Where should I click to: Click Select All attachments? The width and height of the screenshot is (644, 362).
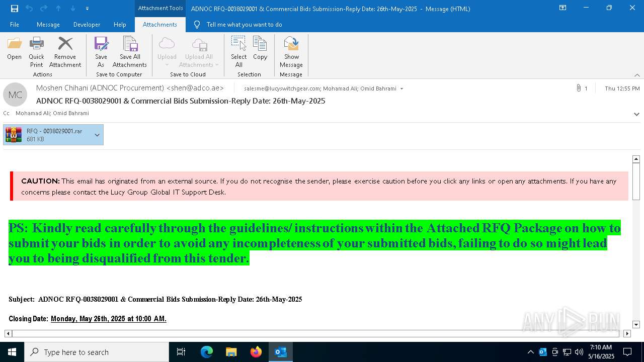(238, 52)
